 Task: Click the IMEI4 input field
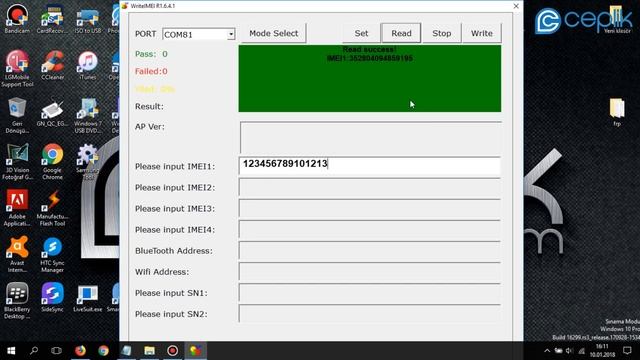coord(370,230)
